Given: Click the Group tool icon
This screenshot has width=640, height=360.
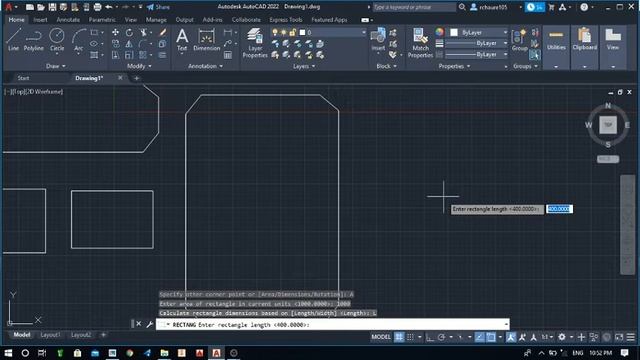Looking at the screenshot, I should [520, 40].
